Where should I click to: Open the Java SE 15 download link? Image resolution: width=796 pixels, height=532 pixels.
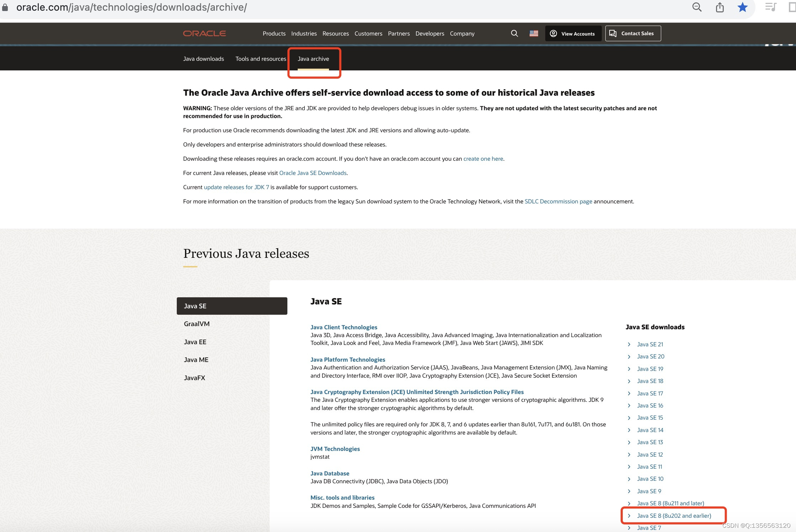[650, 417]
